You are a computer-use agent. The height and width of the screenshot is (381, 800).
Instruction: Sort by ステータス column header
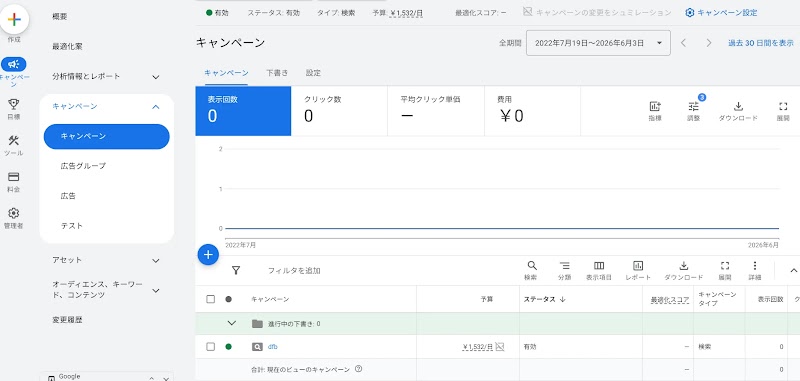(545, 299)
